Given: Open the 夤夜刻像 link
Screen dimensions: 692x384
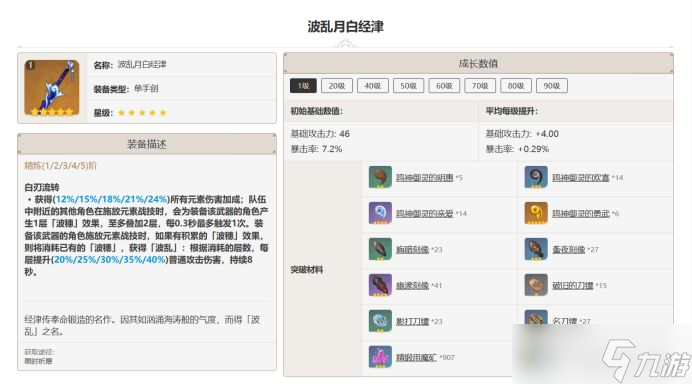Looking at the screenshot, I should (568, 250).
